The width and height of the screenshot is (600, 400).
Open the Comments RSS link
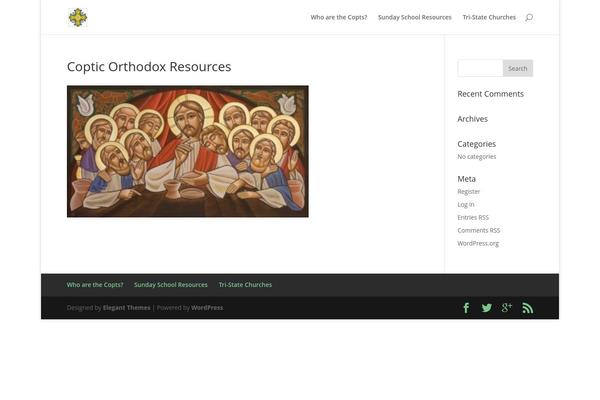tap(479, 230)
